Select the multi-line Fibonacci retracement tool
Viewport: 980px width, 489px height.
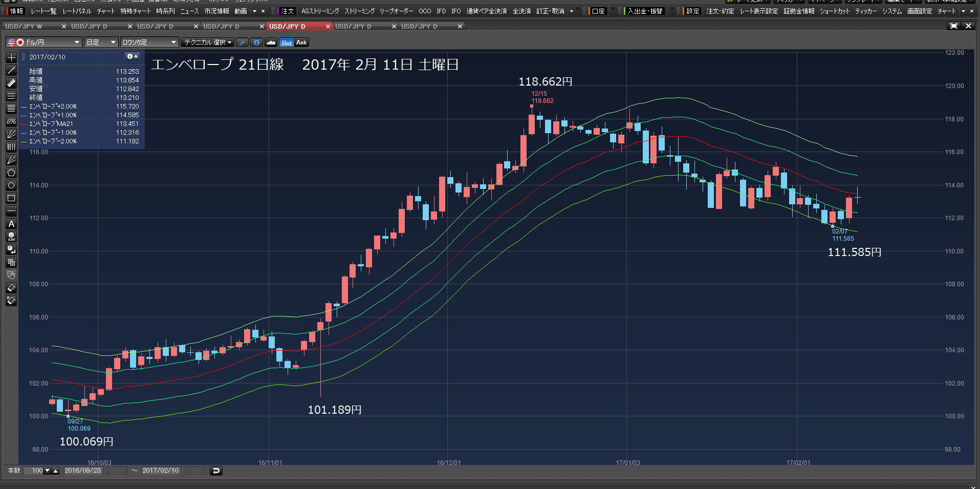[x=11, y=109]
